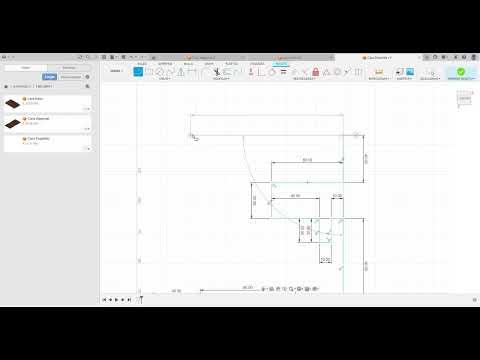Screen dimensions: 480x360
Task: Click the blue Upload button
Action: pos(50,77)
